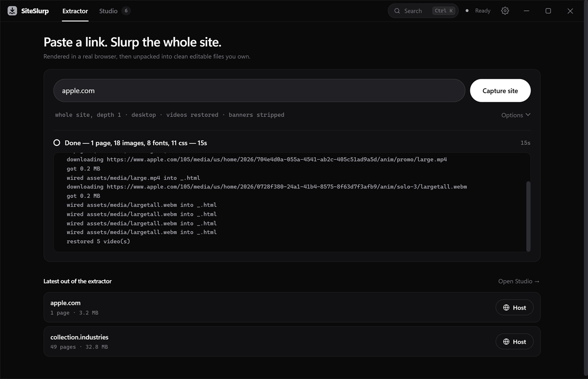This screenshot has width=588, height=379.
Task: Click the Capture site button
Action: 500,90
